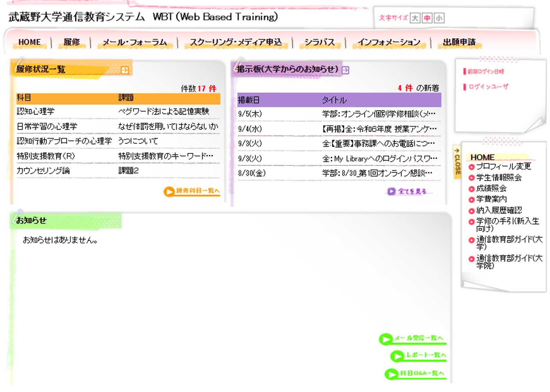
Task: Click the HOME heading in side menu
Action: (x=482, y=157)
